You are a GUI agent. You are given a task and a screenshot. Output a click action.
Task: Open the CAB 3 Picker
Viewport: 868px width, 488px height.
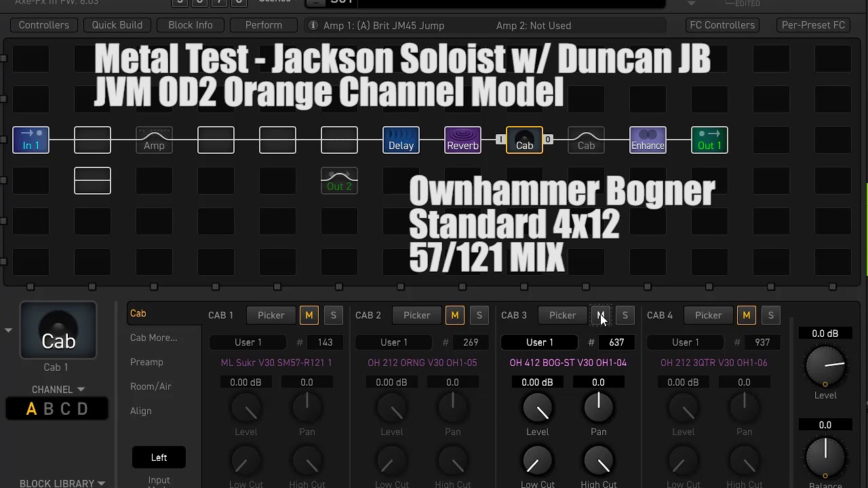563,315
